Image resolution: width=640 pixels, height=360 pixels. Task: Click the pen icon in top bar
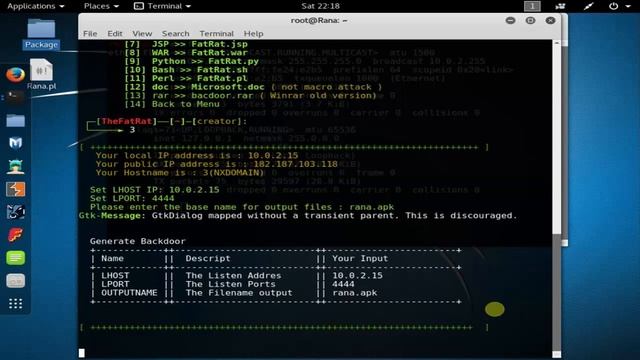[588, 6]
